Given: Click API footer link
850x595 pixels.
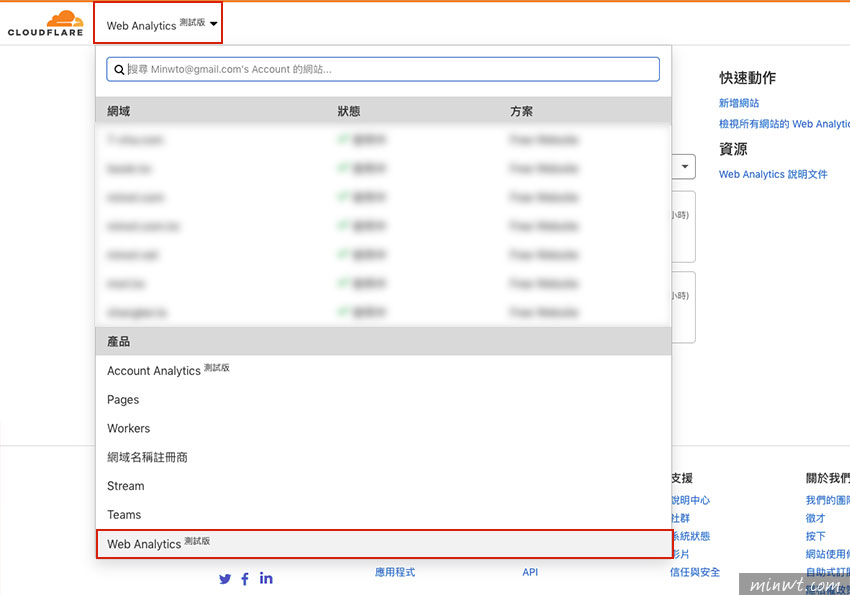Looking at the screenshot, I should click(x=530, y=572).
